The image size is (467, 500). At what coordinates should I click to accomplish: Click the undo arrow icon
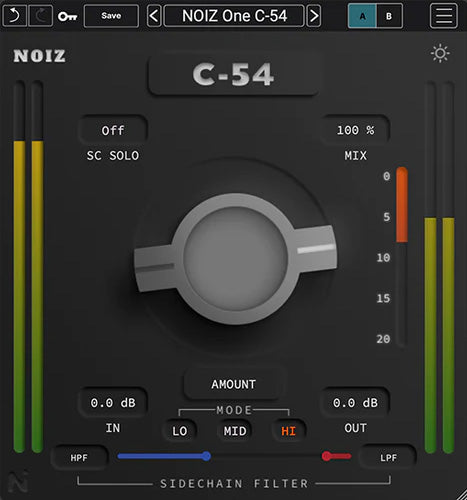14,15
